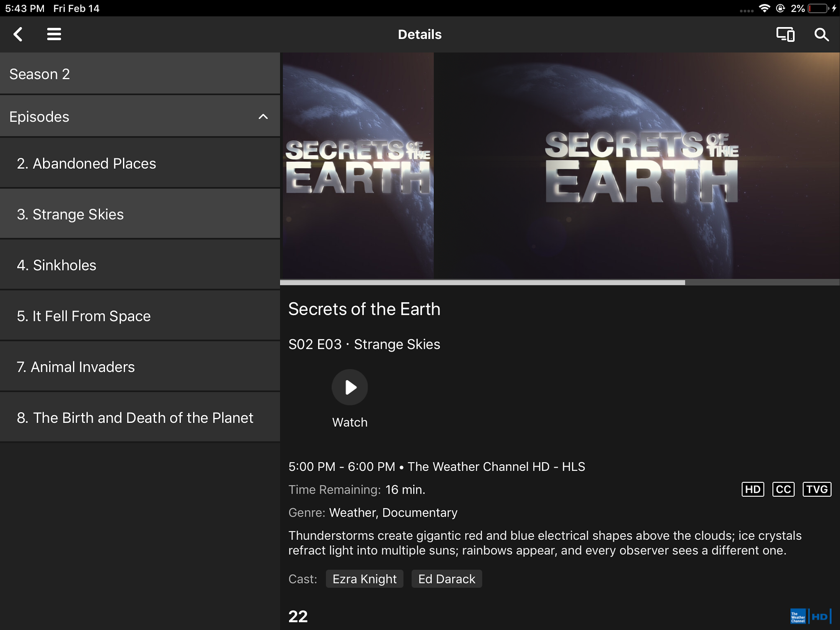Tap the Wi-Fi status icon
840x630 pixels.
[x=764, y=8]
